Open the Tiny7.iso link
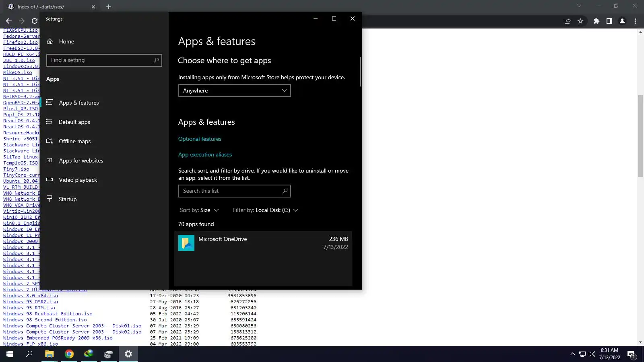Screen dimensions: 644x362 point(16,169)
